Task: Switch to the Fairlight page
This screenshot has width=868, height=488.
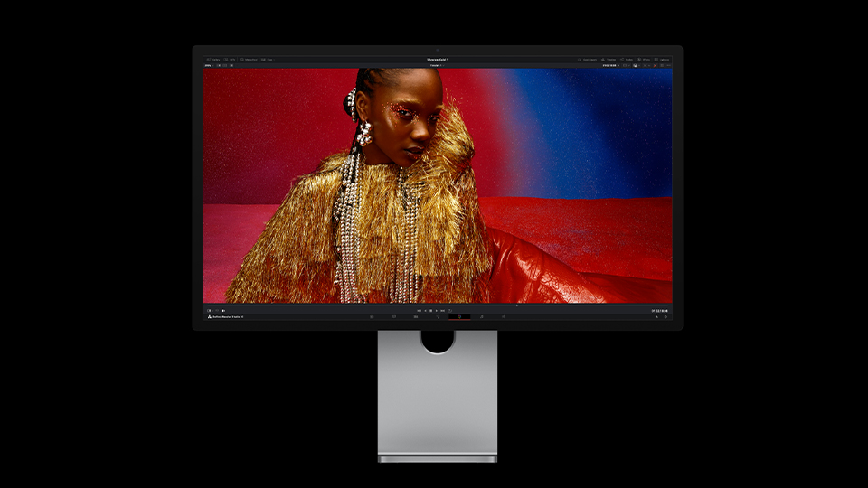Action: (x=482, y=317)
